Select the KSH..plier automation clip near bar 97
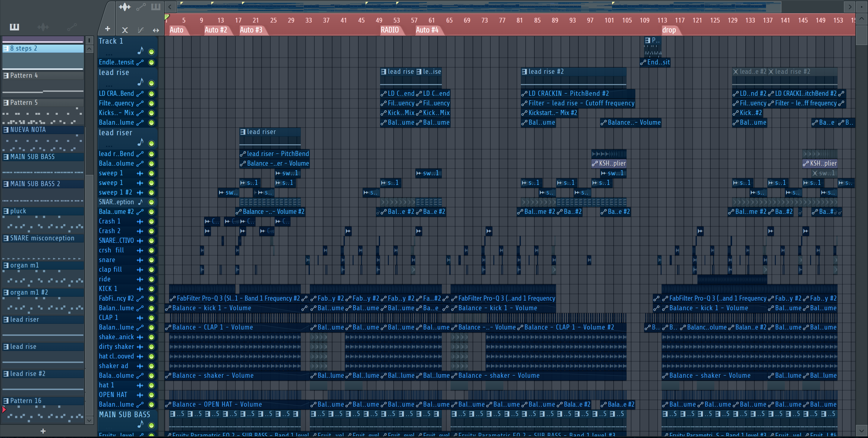This screenshot has width=868, height=438. pyautogui.click(x=609, y=164)
